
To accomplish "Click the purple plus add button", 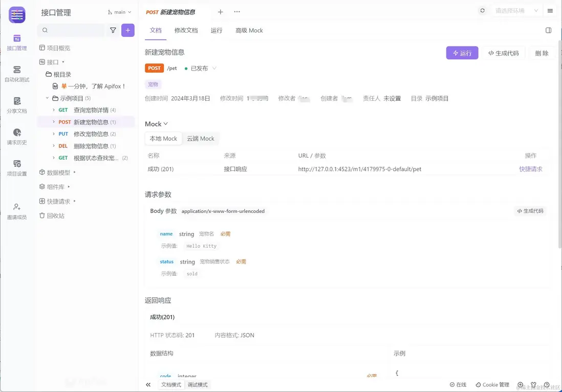I will point(128,30).
